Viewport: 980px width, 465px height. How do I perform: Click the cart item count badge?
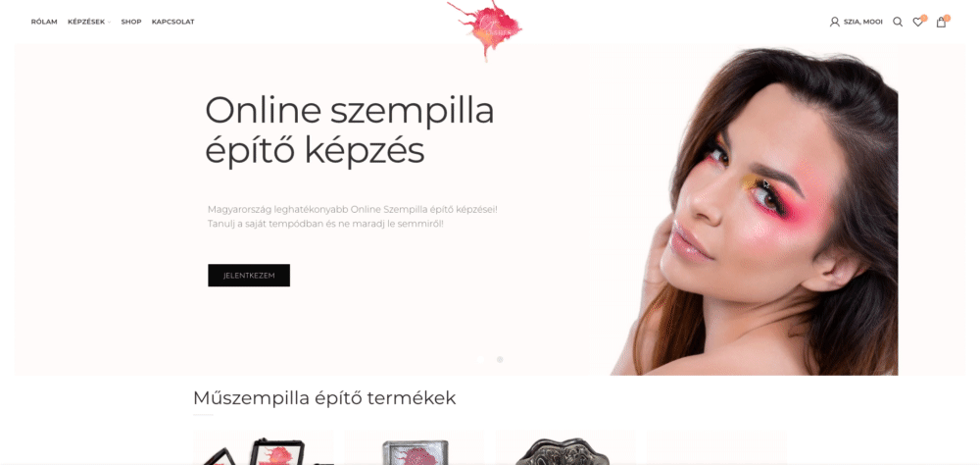coord(947,19)
